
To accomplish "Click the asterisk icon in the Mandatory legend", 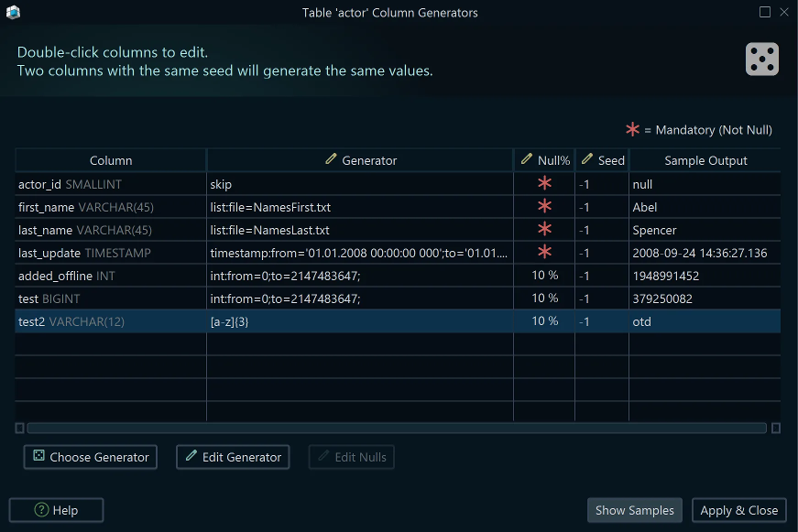I will coord(632,129).
